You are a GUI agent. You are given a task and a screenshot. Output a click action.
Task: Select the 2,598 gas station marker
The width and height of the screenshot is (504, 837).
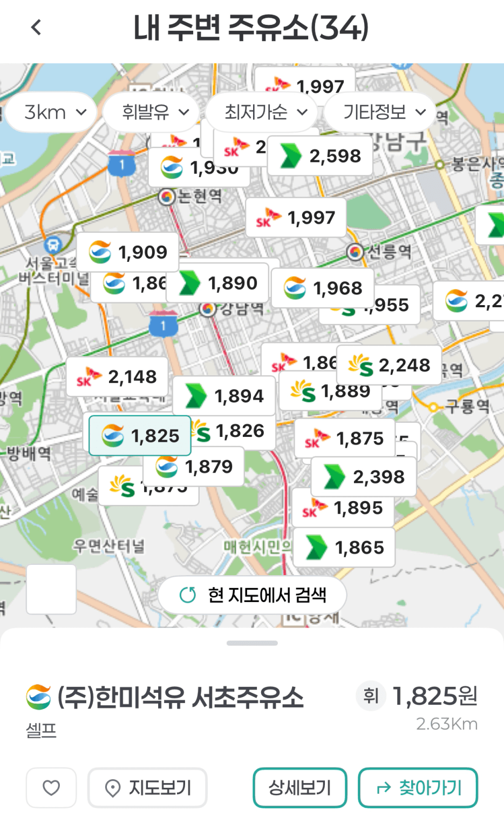[x=320, y=156]
